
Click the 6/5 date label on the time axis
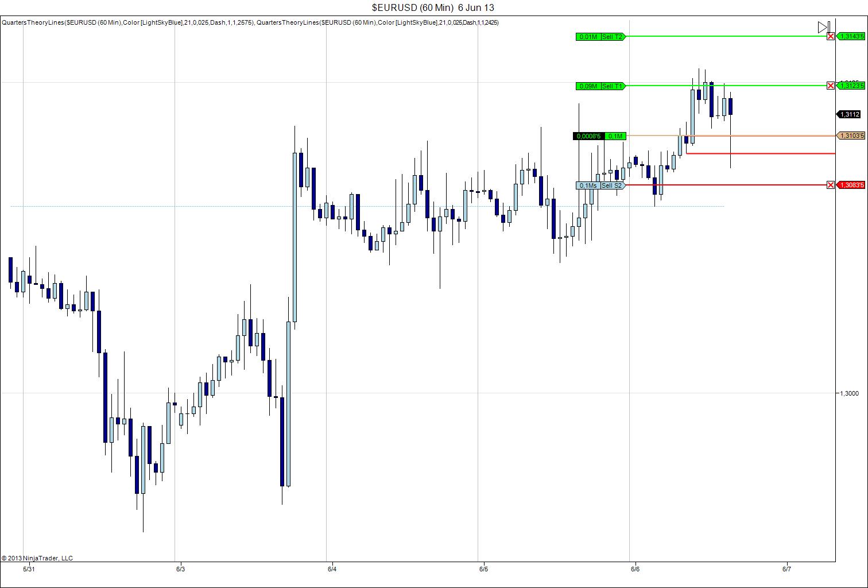tap(483, 570)
